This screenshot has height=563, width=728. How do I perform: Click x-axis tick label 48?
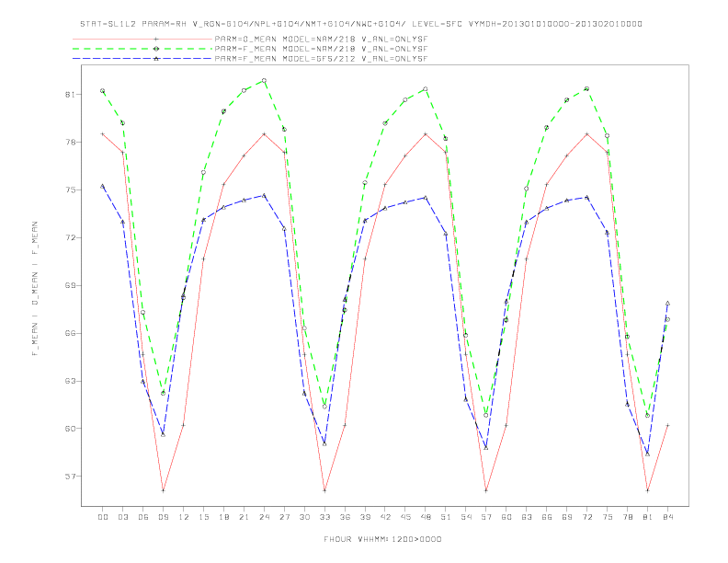tap(426, 517)
